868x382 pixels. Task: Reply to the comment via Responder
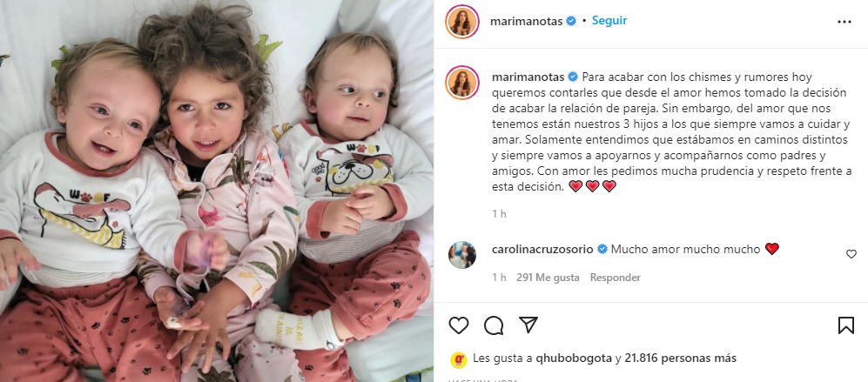pos(615,278)
